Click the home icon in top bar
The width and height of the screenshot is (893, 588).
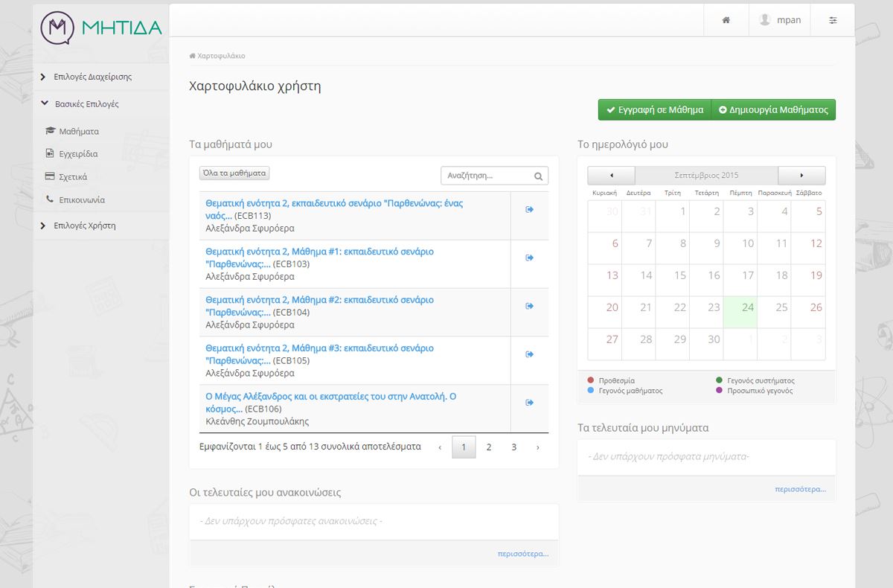click(x=726, y=20)
